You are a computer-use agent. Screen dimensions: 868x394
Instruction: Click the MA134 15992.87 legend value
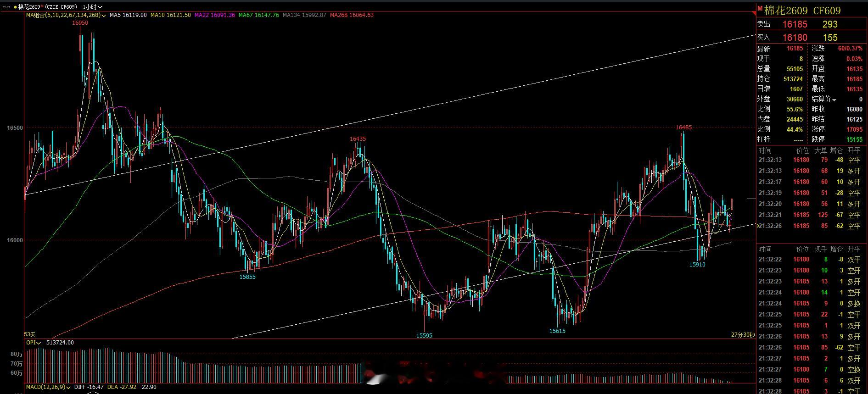click(x=304, y=15)
